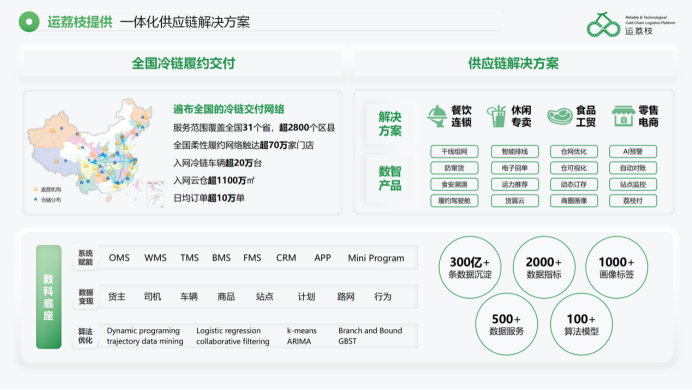Screen dimensions: 692x390
Task: Click the storefront icon for 零售电商
Action: coord(623,116)
